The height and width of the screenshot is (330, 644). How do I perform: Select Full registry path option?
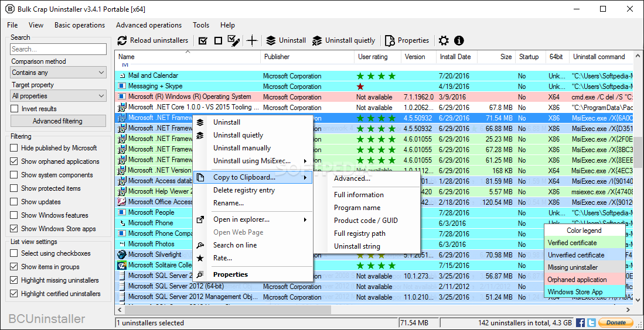point(360,233)
